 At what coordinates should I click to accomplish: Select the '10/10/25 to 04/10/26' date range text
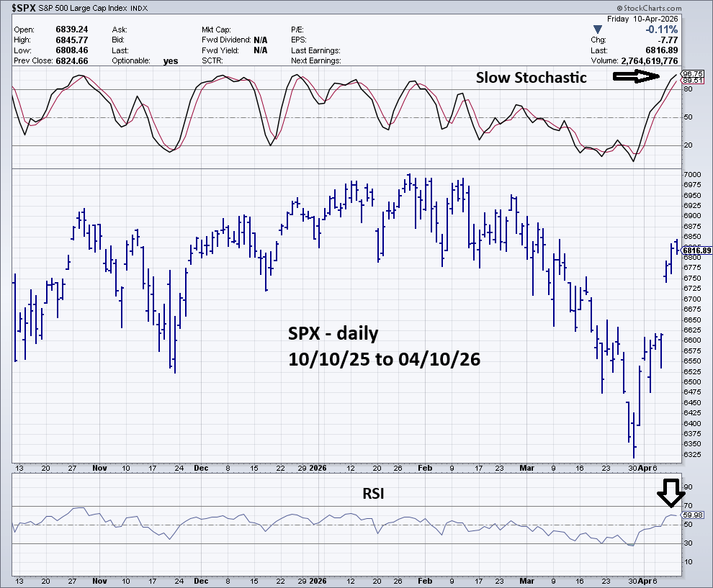click(384, 358)
